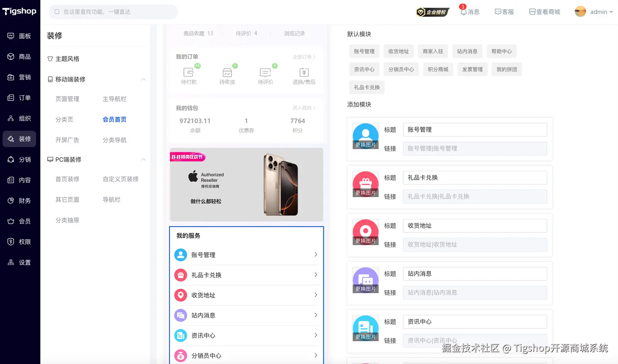Click the 权限 shield icon in sidebar
Screen dimensions: 618x364
[x=11, y=242]
